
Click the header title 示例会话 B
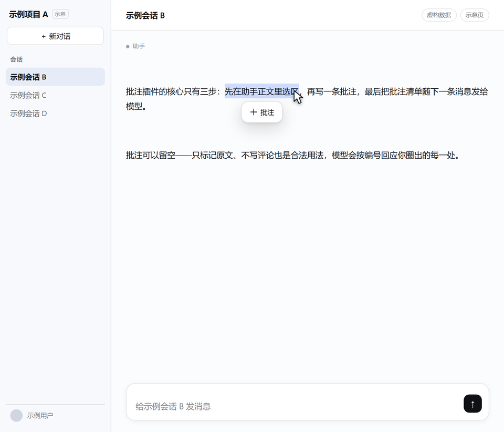145,15
